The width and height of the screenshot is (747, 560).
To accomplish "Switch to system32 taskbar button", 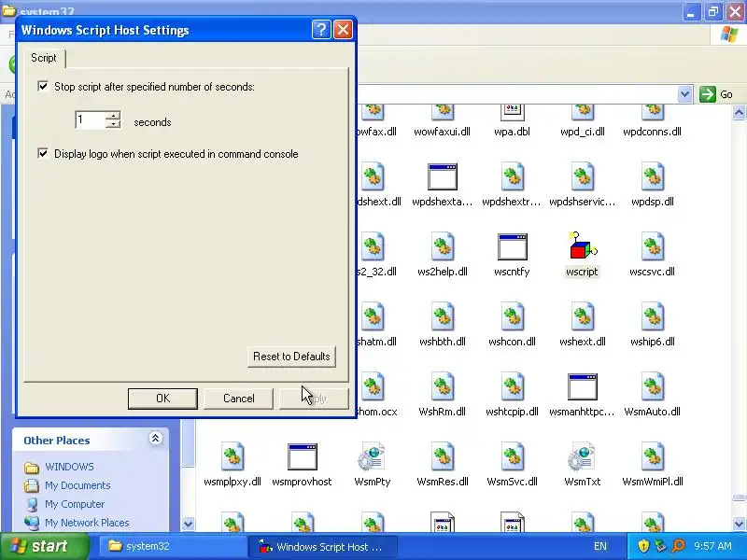I will [172, 546].
